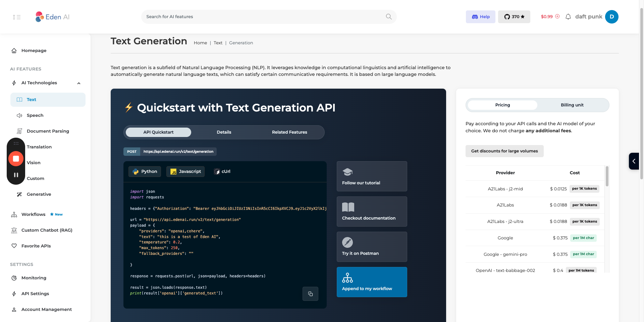Click the add credits plus icon
Image resolution: width=644 pixels, height=322 pixels.
[557, 16]
